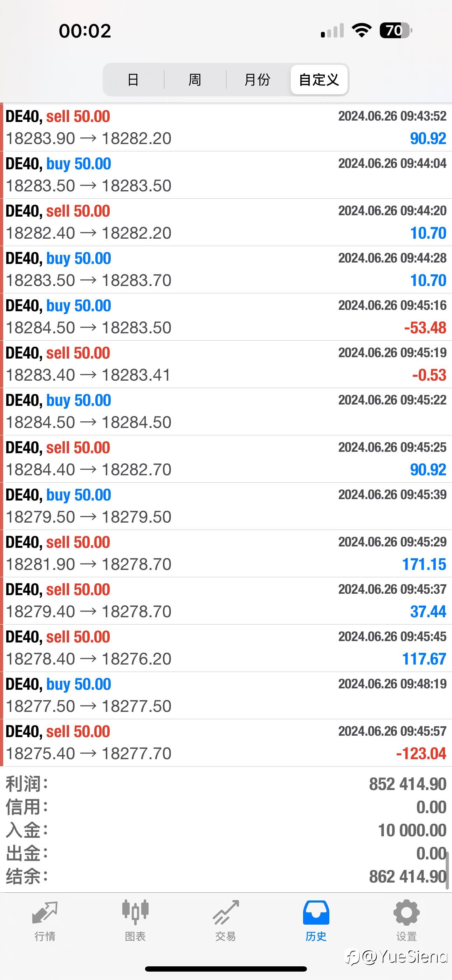Tap the battery indicator showing 70
Screen dimensions: 452x980
click(x=396, y=30)
